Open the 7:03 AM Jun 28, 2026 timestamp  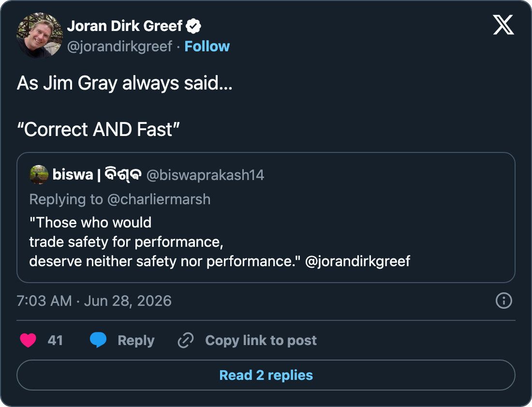(x=94, y=301)
